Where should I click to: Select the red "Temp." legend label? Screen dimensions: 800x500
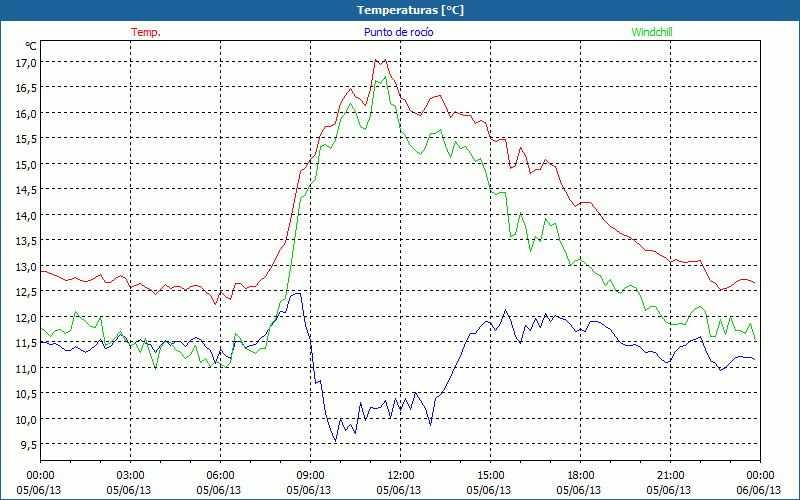146,32
